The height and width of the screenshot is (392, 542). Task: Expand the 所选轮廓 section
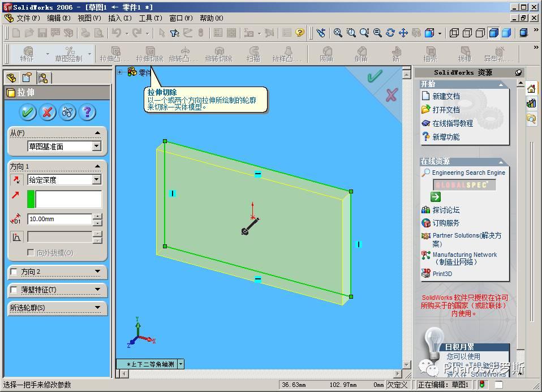tap(98, 307)
